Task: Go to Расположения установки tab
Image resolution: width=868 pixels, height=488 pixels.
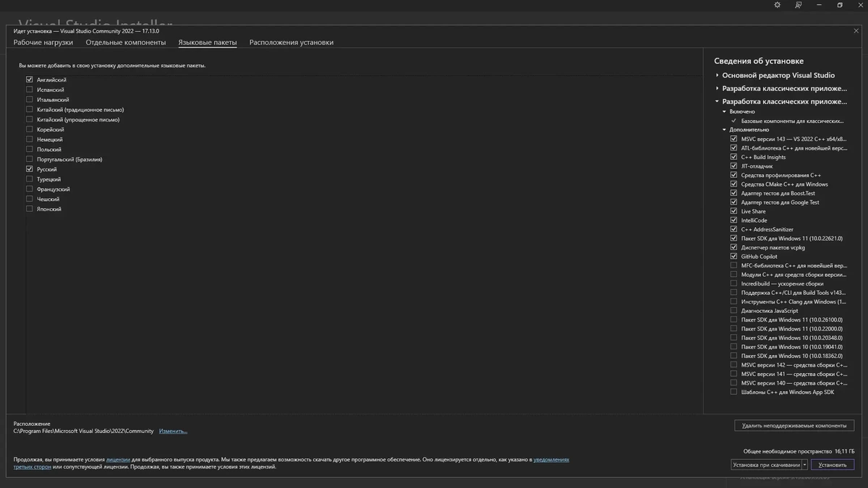Action: (292, 43)
